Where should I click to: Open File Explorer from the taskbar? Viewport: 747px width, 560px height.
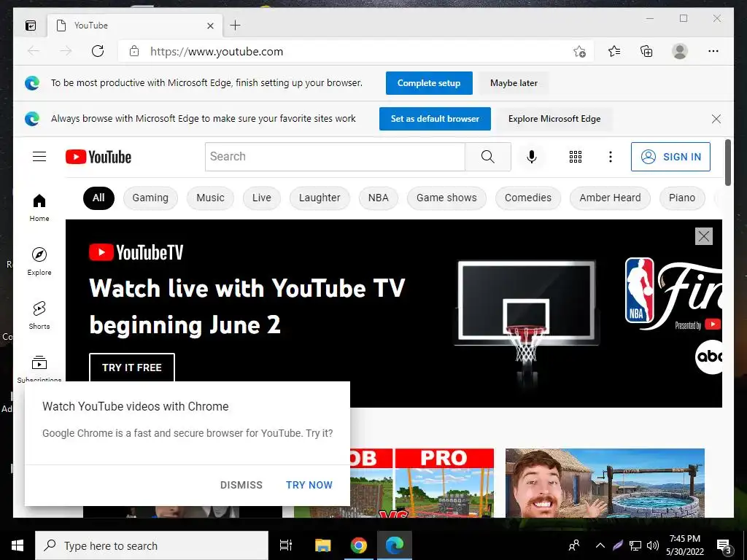click(322, 545)
